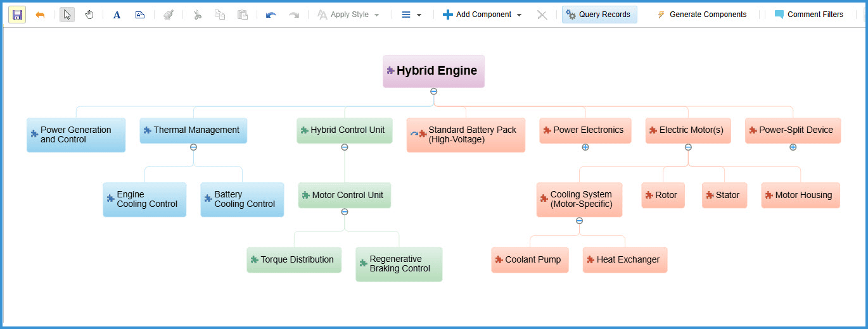This screenshot has width=868, height=329.
Task: Select the Power-Split Device node
Action: (793, 130)
